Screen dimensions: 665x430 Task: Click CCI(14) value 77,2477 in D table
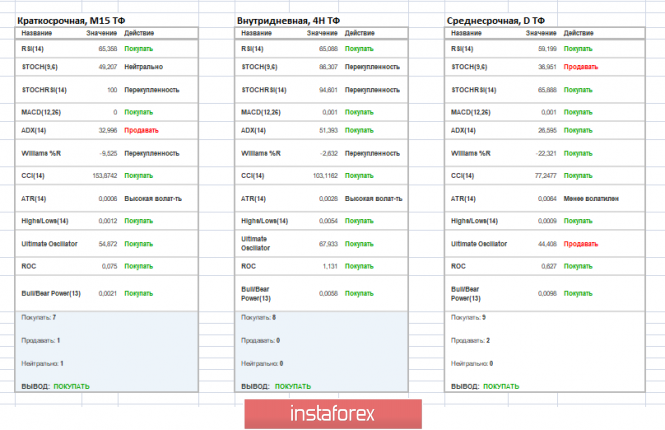[545, 176]
